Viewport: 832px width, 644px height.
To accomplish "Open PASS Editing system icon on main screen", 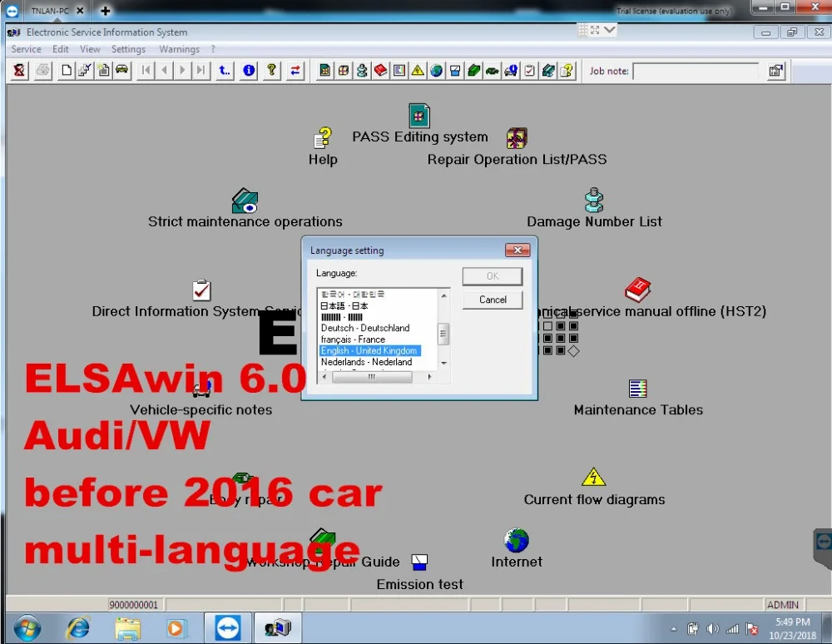I will (x=419, y=115).
